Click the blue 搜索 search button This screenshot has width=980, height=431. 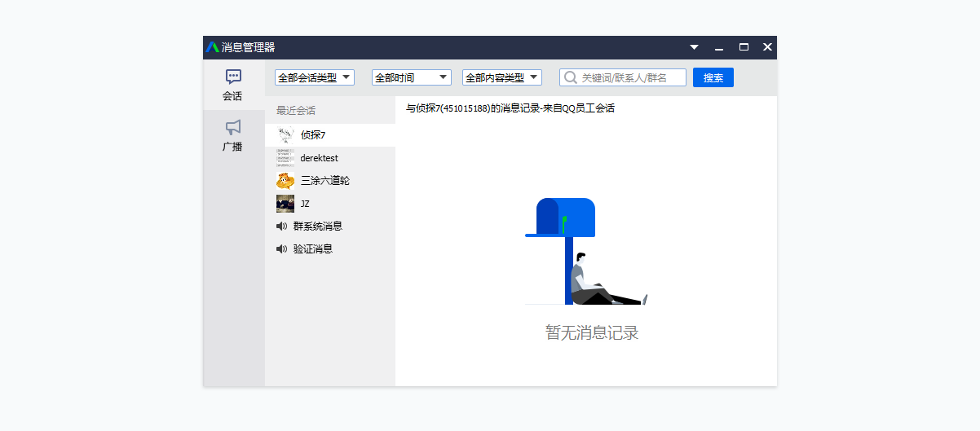[x=713, y=77]
